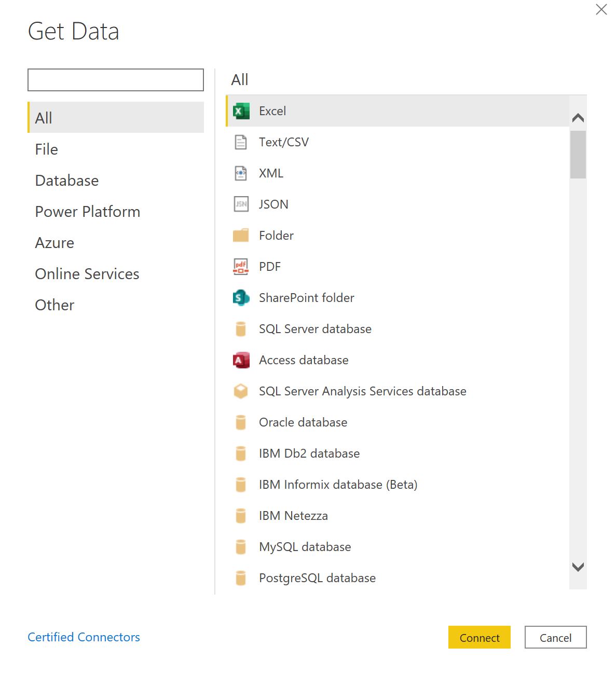This screenshot has height=674, width=616.
Task: Click the SQL Server database cylinder icon
Action: [x=240, y=329]
